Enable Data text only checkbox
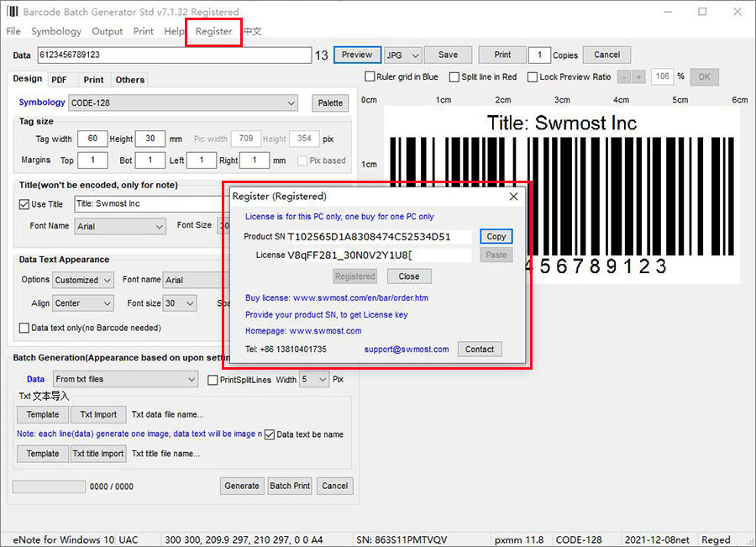Viewport: 756px width, 547px height. point(24,328)
